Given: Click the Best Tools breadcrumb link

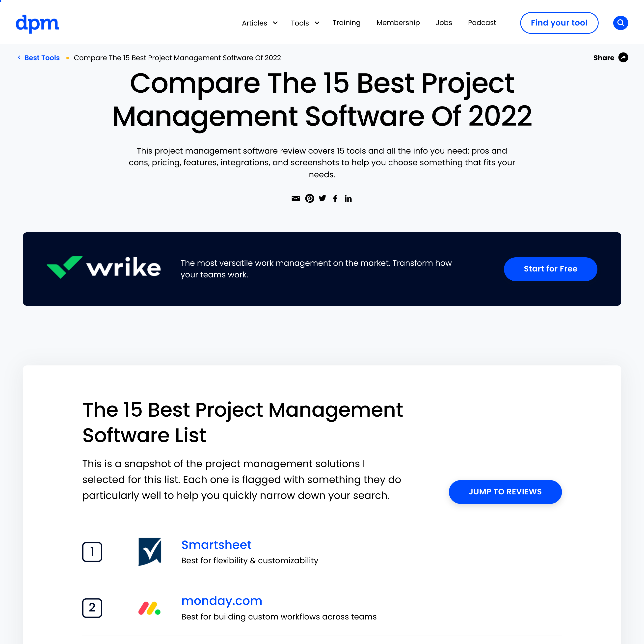Looking at the screenshot, I should point(42,58).
